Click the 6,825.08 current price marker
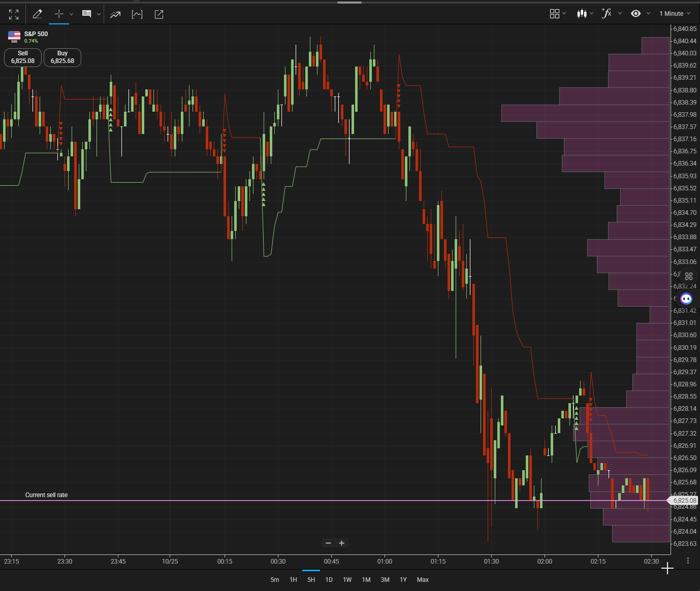This screenshot has height=591, width=700. tap(684, 501)
